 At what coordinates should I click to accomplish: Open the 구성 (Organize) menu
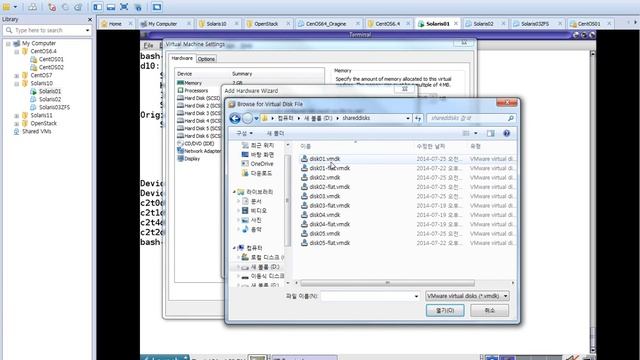tap(244, 133)
